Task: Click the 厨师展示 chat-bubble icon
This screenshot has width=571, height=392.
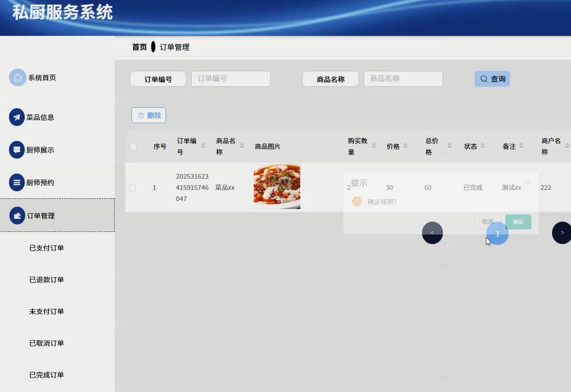Action: (x=17, y=150)
